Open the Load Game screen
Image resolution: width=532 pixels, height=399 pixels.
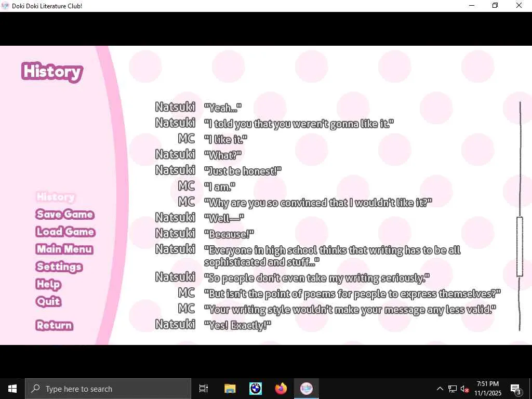(x=65, y=232)
